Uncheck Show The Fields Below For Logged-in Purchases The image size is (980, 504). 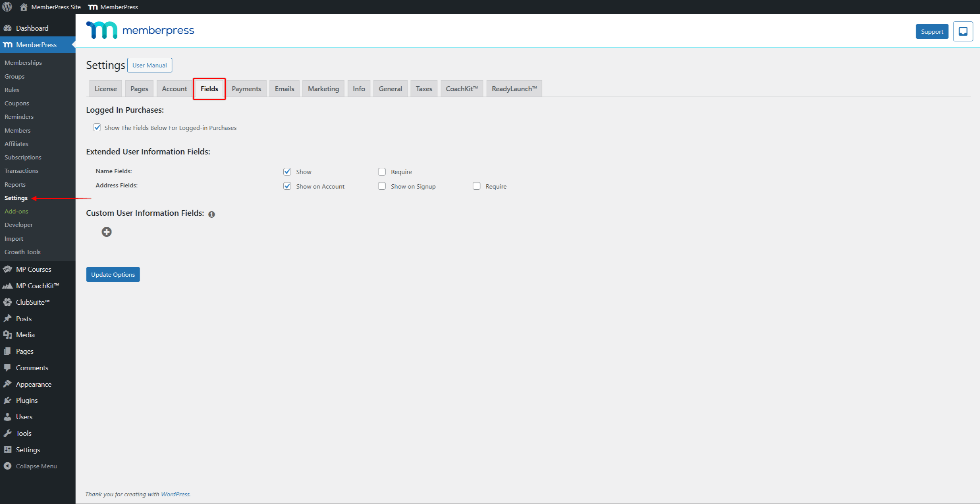pos(97,127)
